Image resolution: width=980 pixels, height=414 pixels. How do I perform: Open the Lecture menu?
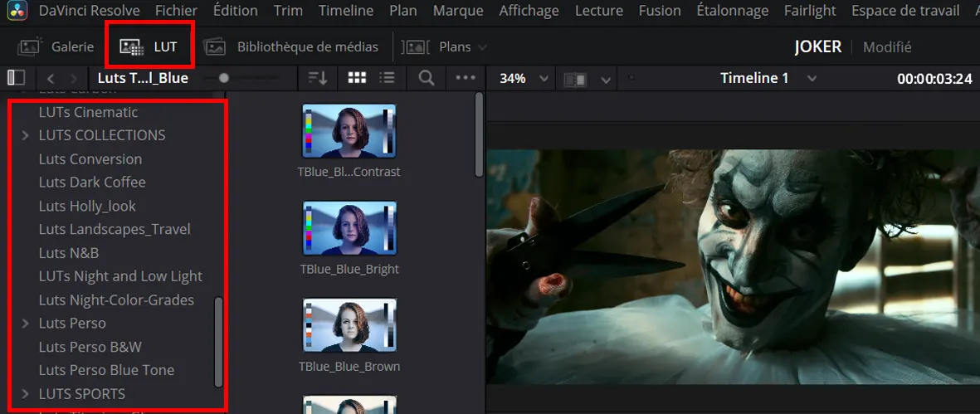point(599,11)
